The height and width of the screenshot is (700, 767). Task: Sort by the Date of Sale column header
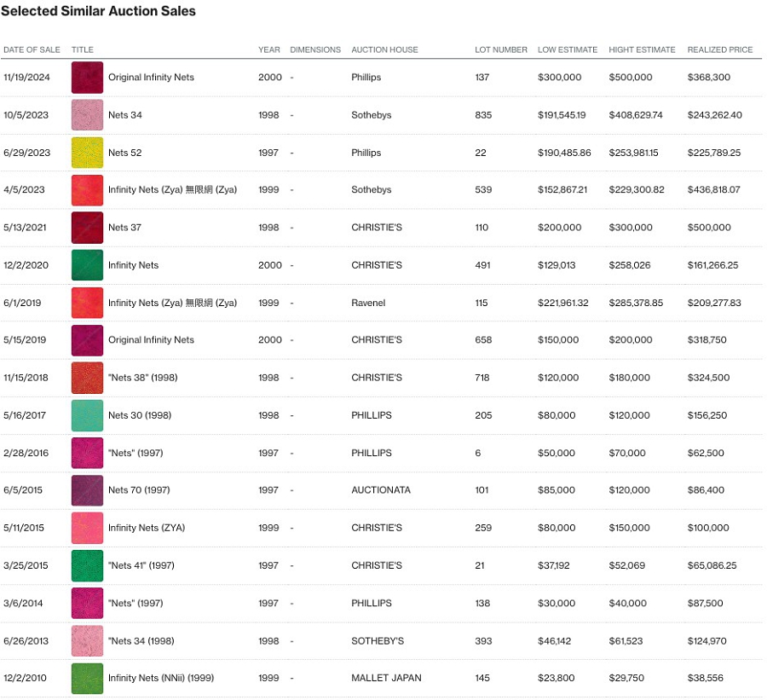31,49
